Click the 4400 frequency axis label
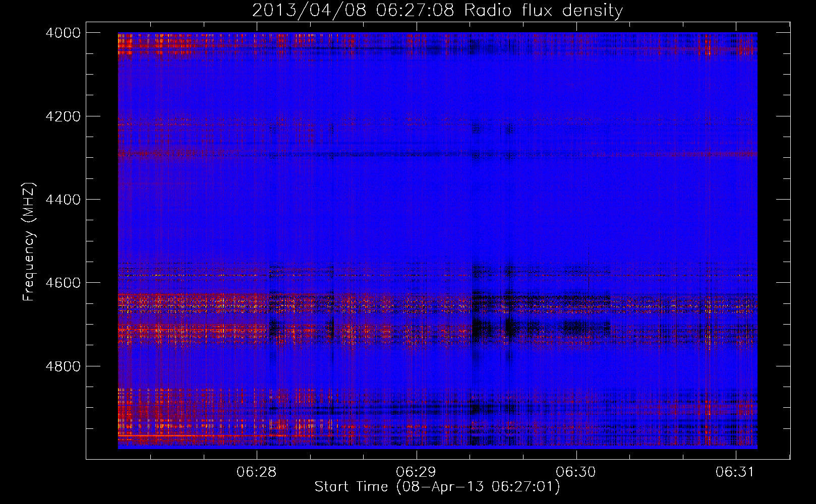This screenshot has height=504, width=816. tap(63, 200)
